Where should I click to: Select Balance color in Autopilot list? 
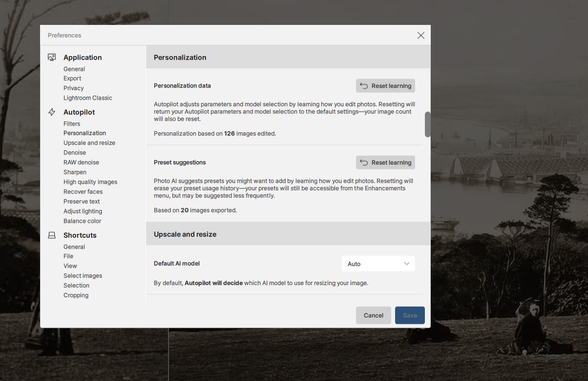coord(83,221)
